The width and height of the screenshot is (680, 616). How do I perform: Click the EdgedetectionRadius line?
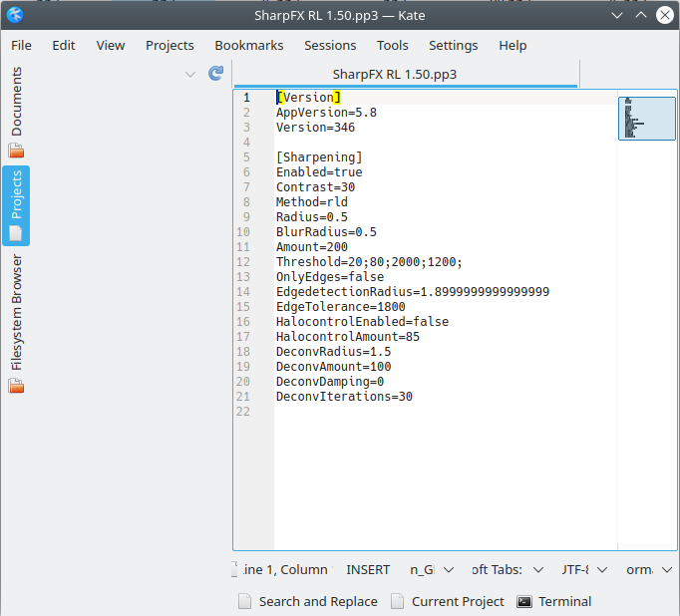pos(413,292)
